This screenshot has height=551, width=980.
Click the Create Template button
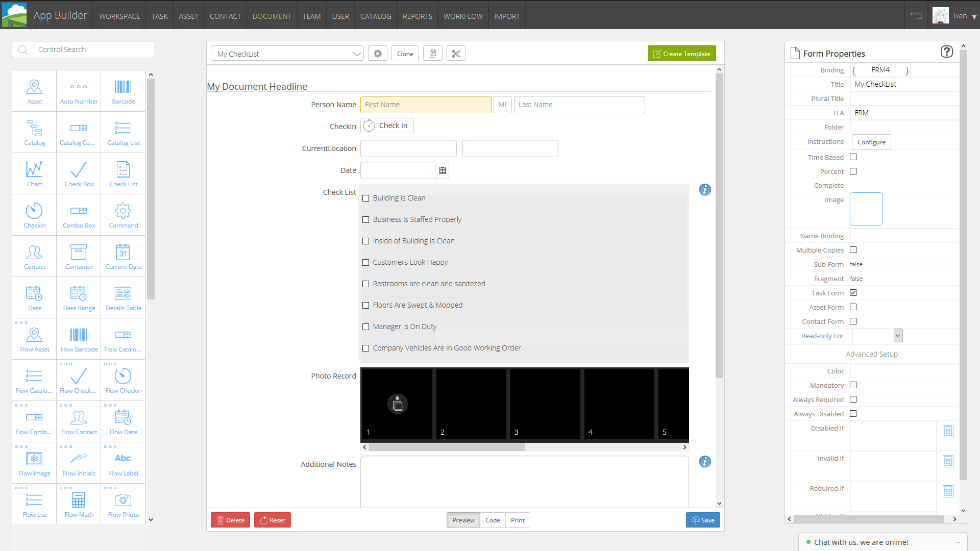[681, 53]
